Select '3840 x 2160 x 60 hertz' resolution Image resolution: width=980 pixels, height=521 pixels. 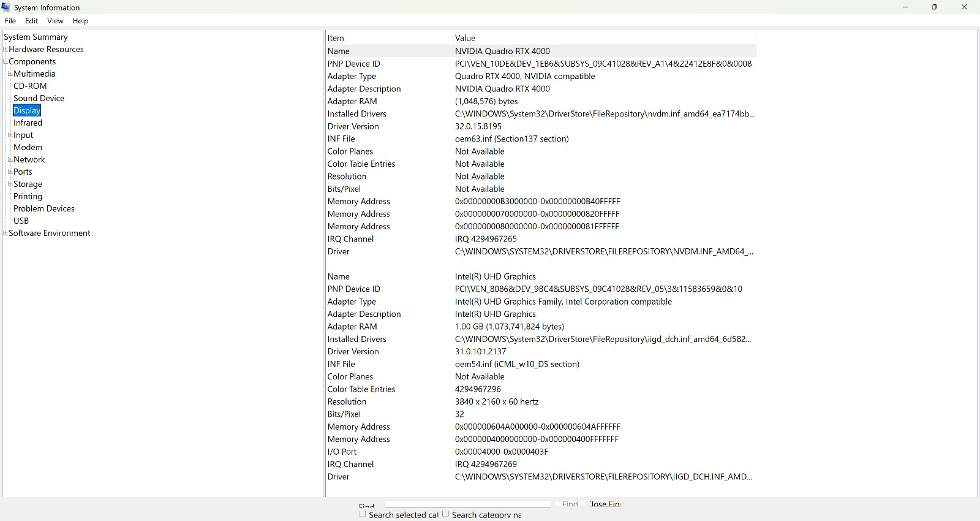(497, 402)
